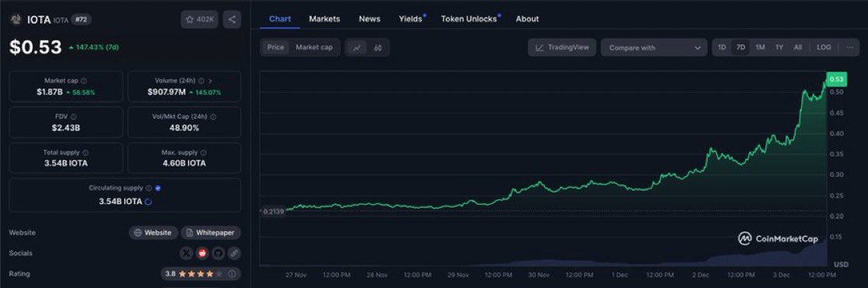Image resolution: width=868 pixels, height=288 pixels.
Task: Switch to the Token Unlocks tab
Action: pos(470,19)
